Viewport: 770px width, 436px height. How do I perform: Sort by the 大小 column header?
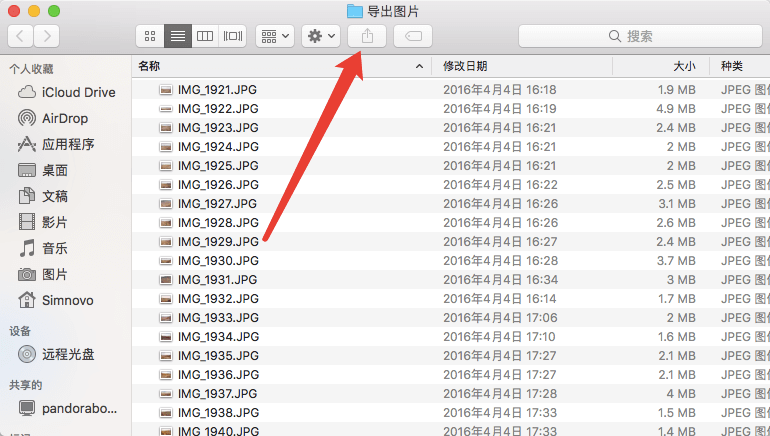[661, 66]
